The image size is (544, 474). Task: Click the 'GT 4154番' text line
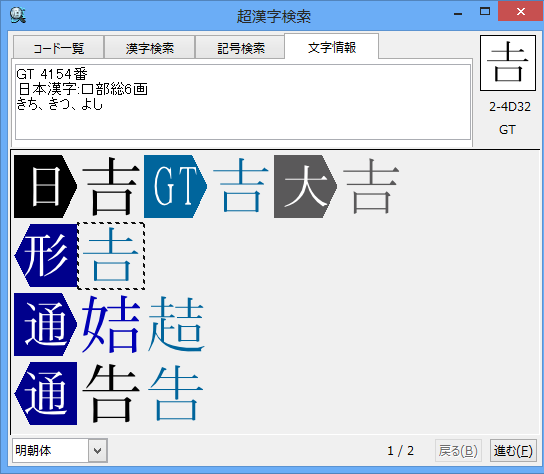(x=52, y=74)
